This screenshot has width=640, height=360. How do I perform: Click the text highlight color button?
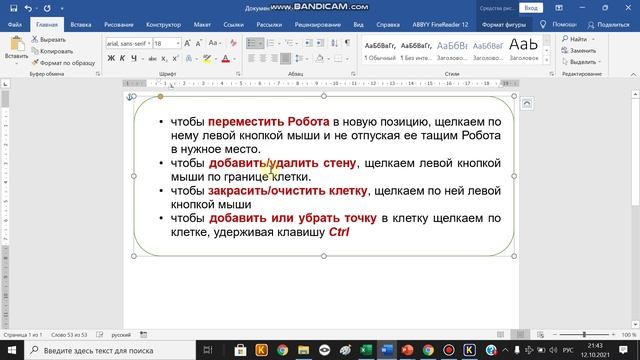point(207,59)
